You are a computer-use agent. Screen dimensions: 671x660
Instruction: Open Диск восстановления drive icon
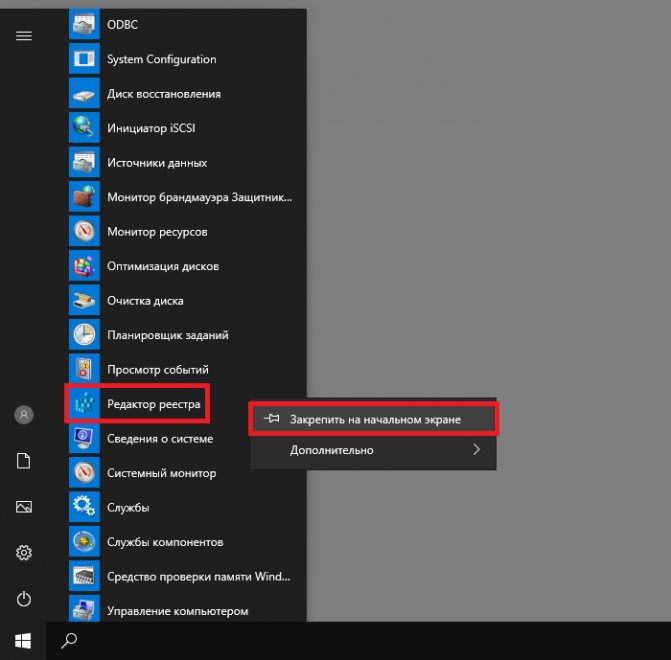tap(84, 93)
